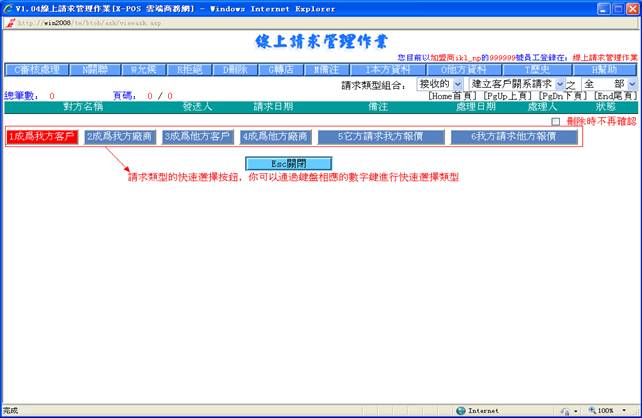Switch to 2成為我方廠商 request type
The height and width of the screenshot is (418, 642).
(119, 136)
